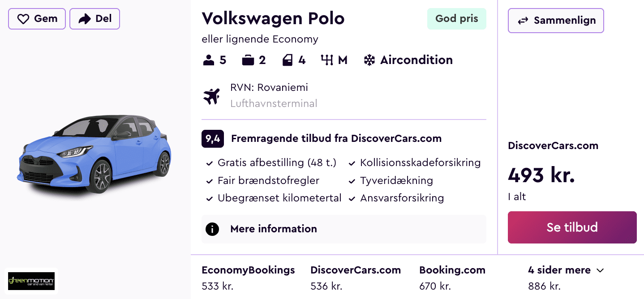Select the EconomyBookings 533 kr. offer
This screenshot has width=644, height=299.
(248, 278)
